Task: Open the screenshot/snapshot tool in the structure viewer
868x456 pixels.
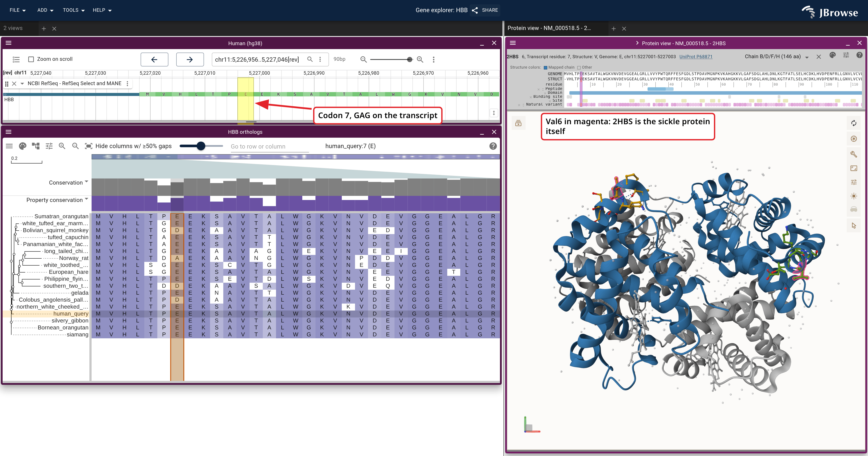Action: click(x=853, y=139)
